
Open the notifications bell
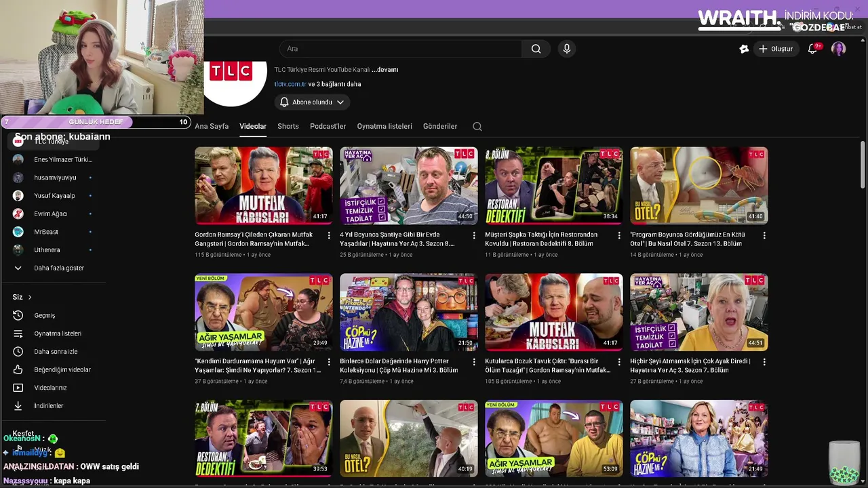click(x=812, y=49)
